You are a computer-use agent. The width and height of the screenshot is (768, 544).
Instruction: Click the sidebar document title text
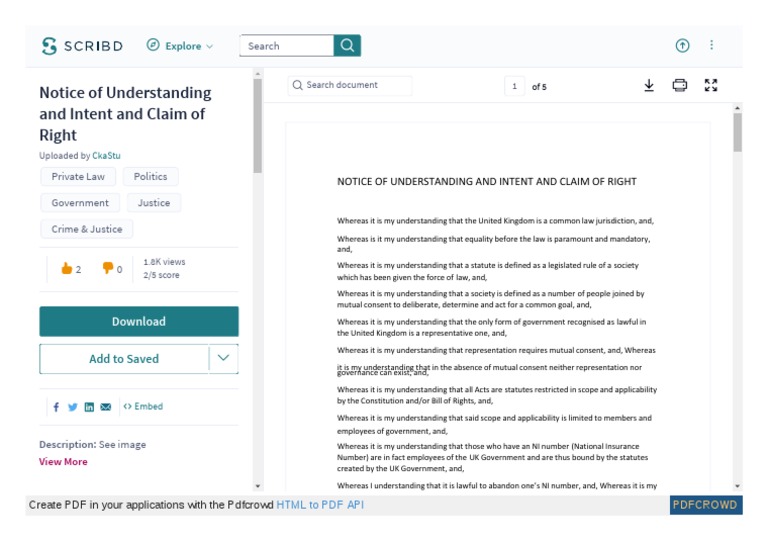click(x=125, y=114)
